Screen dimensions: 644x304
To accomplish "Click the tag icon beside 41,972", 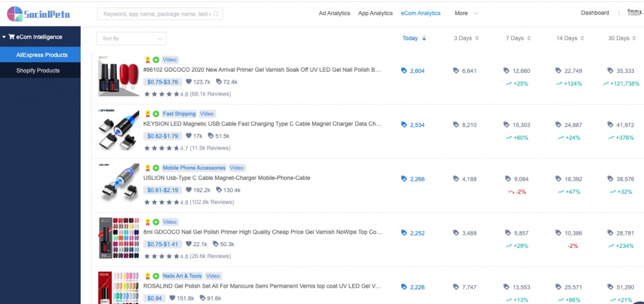I will pos(610,125).
